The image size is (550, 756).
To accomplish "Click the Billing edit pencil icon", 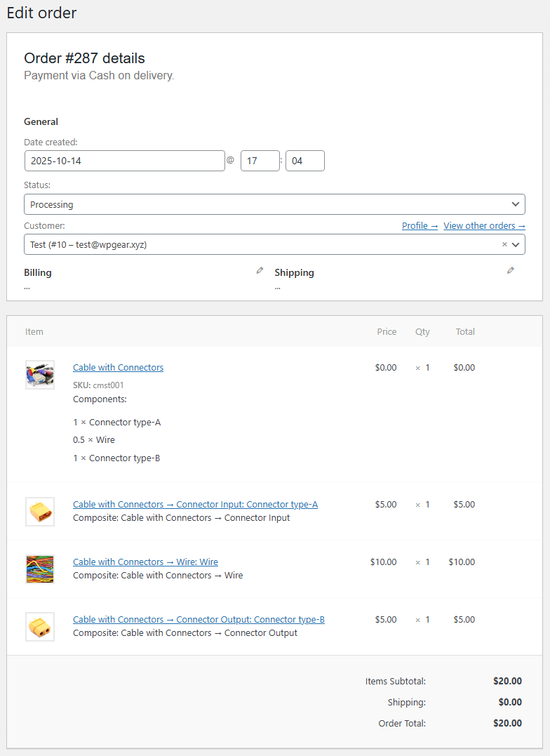I will [260, 270].
